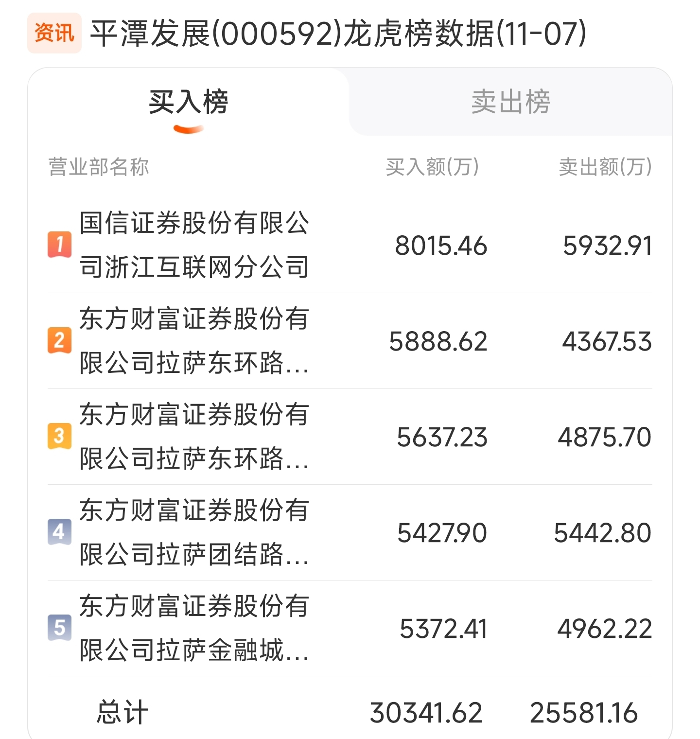Switch to the 买入榜 tab

pos(189,102)
